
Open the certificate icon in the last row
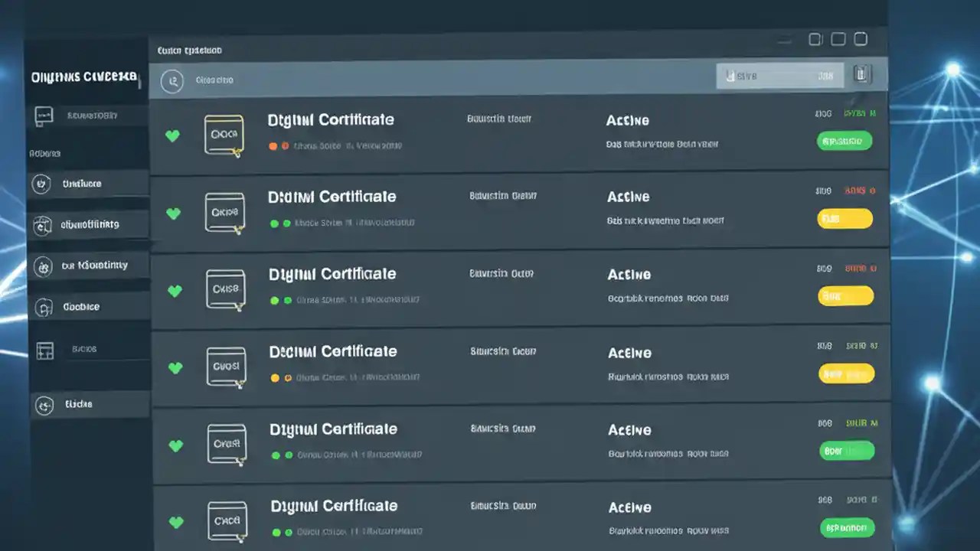(x=227, y=521)
